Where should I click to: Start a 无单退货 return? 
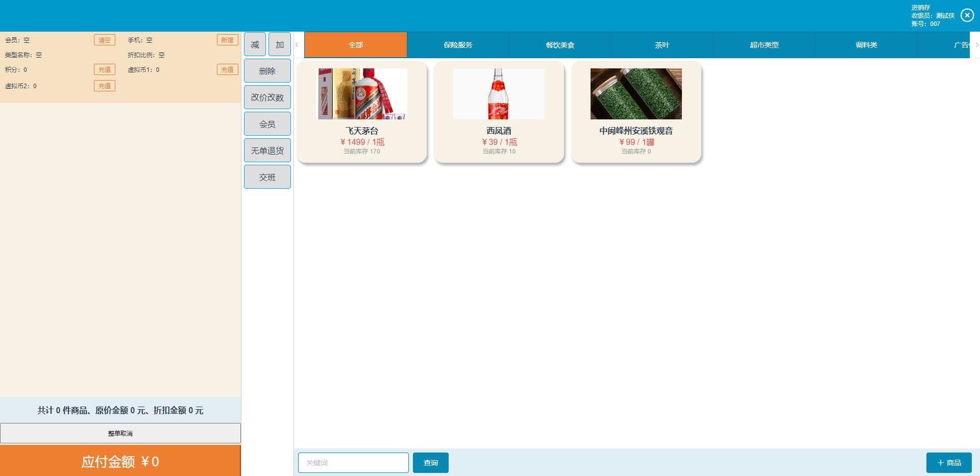pyautogui.click(x=267, y=151)
